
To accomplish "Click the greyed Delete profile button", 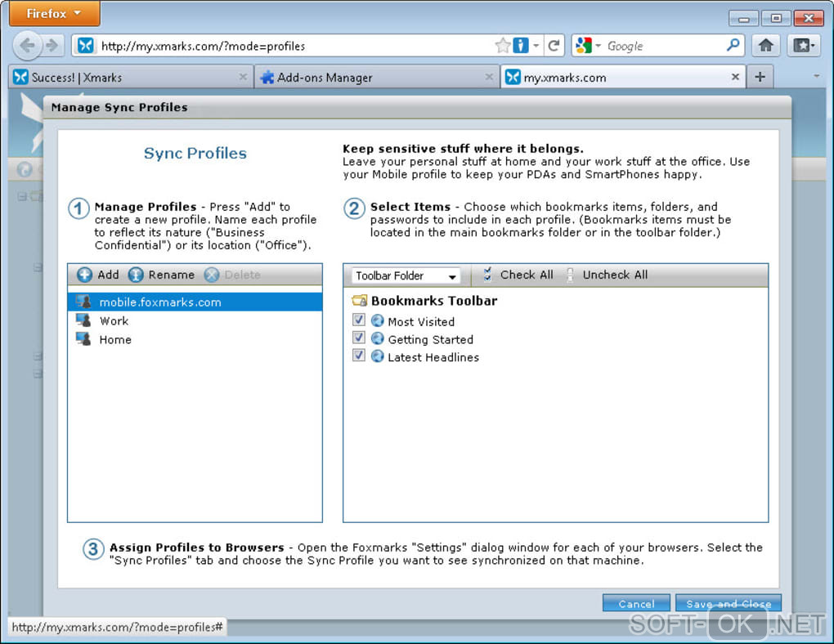I will 232,275.
